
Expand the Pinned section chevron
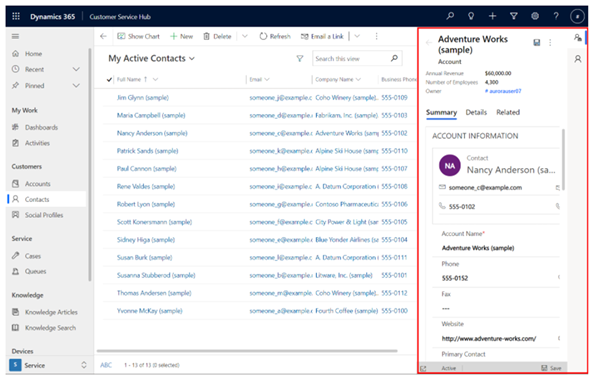(76, 85)
